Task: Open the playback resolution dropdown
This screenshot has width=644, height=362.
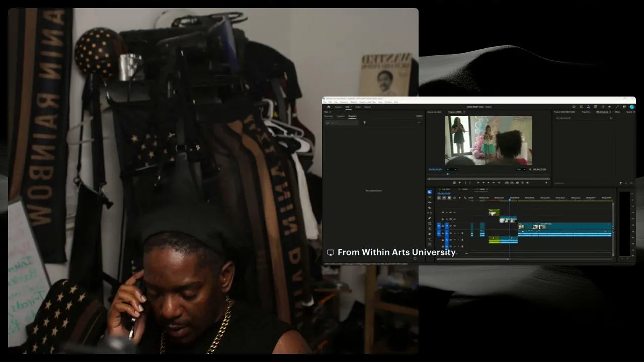Action: [521, 169]
